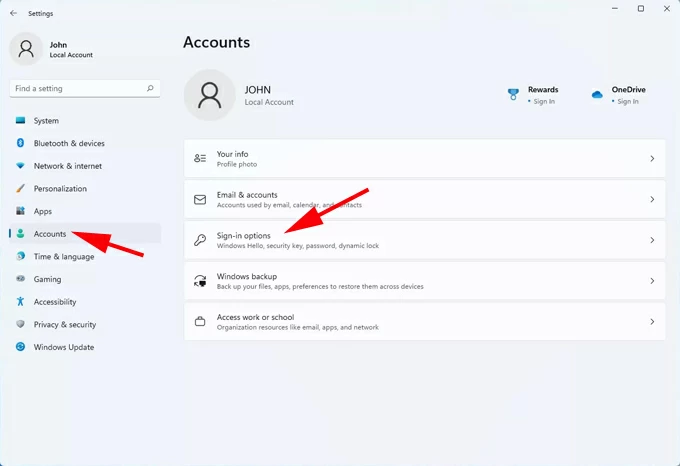Click the Network & internet Wi-Fi icon
Viewport: 680px width, 466px height.
20,166
